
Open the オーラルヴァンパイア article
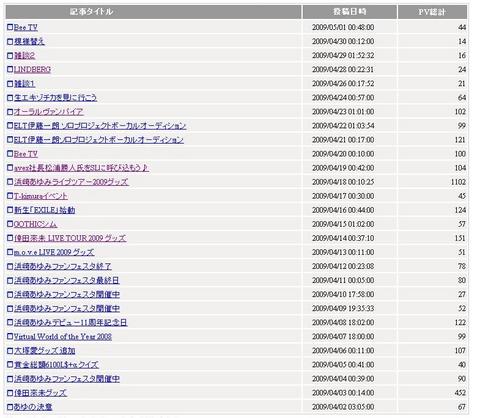pos(48,112)
